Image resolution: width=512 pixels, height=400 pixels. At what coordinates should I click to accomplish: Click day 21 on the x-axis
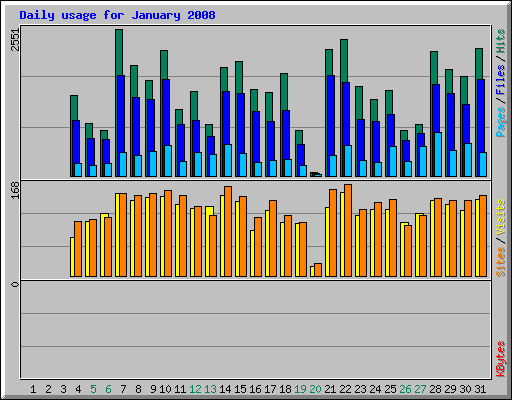click(330, 389)
